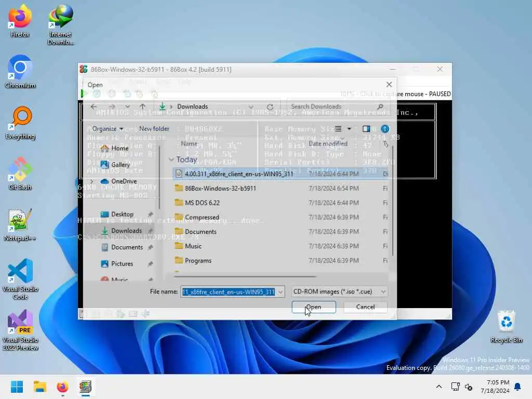
Task: Click the file list vertical scrollbar
Action: 393,200
